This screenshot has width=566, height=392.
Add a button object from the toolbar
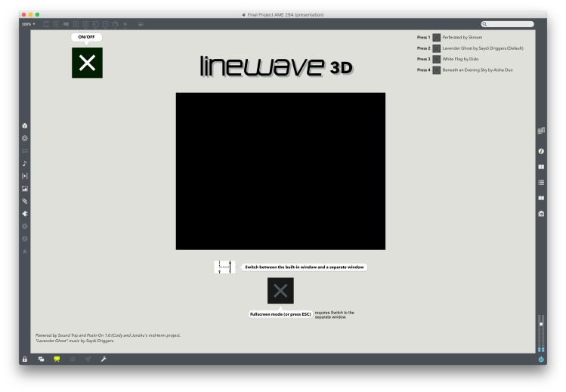pos(85,24)
